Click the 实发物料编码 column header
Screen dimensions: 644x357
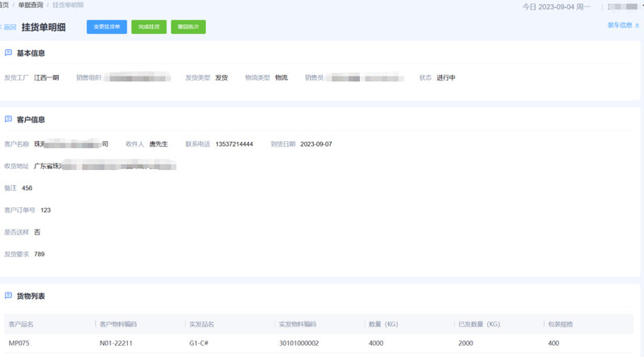(x=297, y=324)
